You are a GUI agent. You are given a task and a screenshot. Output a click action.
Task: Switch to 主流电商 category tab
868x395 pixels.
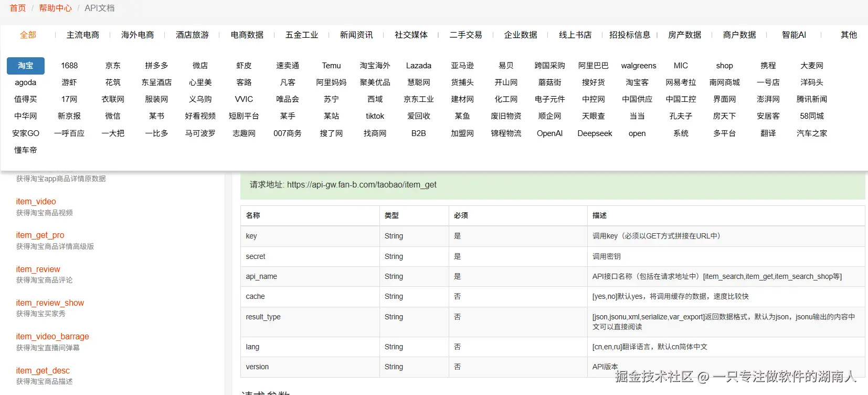83,35
